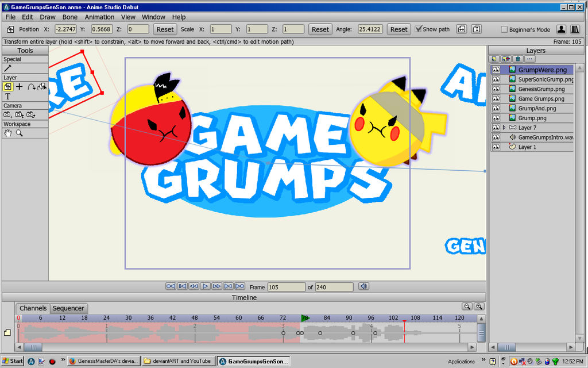Click the speaker icon beside the frame counter
Image resolution: width=588 pixels, height=368 pixels.
363,286
